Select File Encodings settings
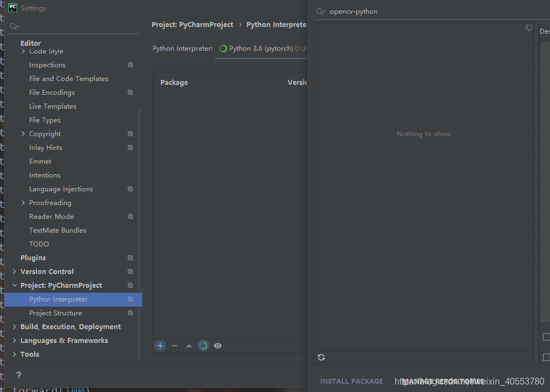This screenshot has height=392, width=550. click(x=52, y=92)
